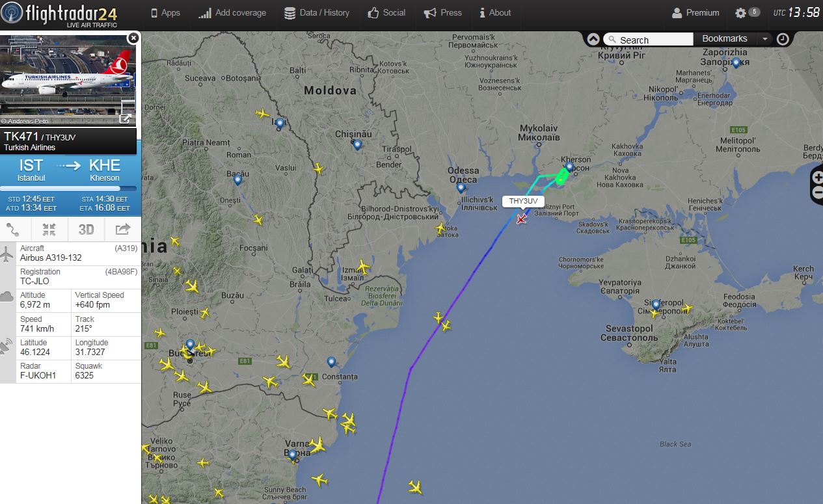
Task: Open the Data / History menu
Action: point(317,12)
